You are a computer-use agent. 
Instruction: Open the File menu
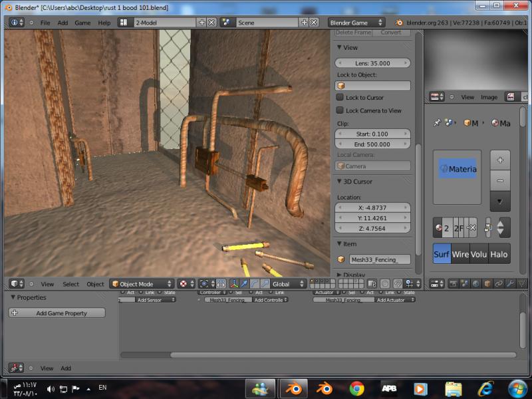tap(45, 23)
